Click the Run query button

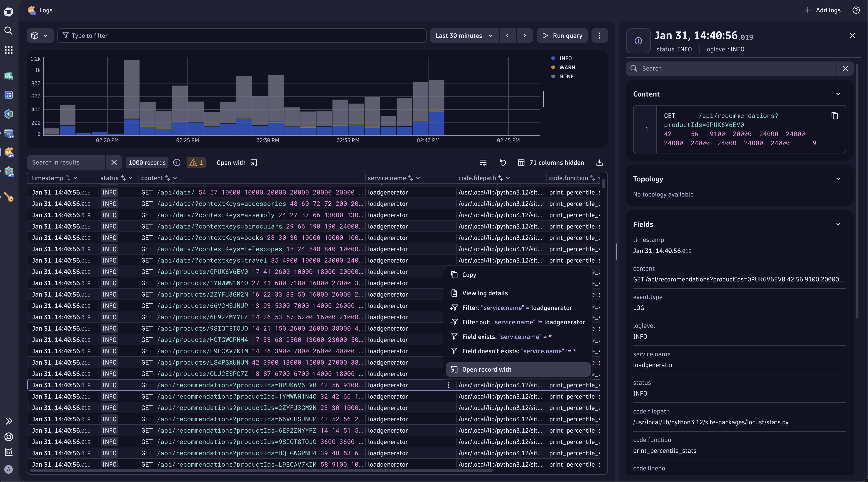[x=561, y=35]
